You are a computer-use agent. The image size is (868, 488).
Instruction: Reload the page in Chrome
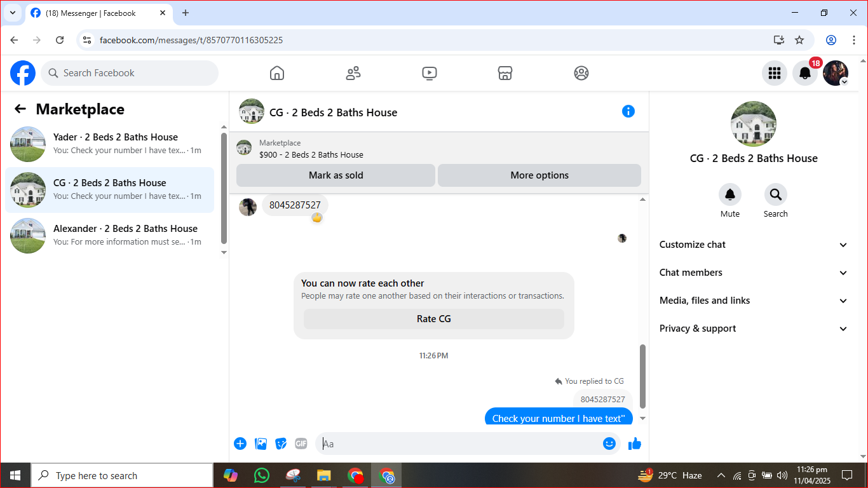click(x=60, y=40)
